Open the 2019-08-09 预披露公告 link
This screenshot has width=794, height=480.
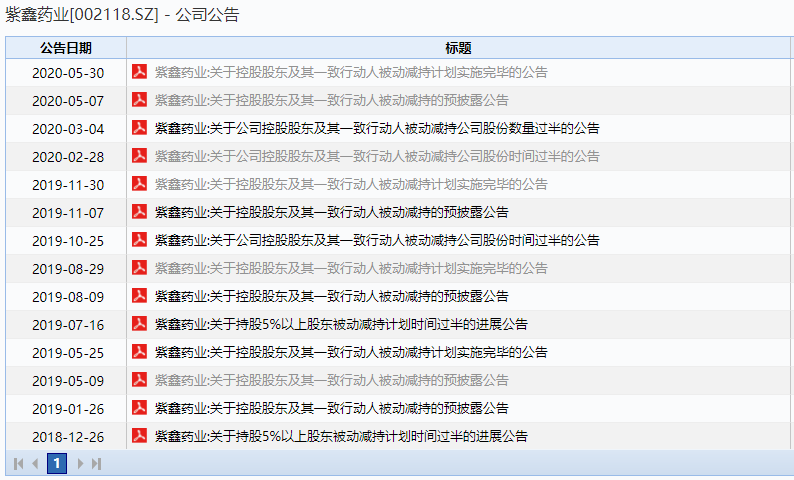coord(331,296)
